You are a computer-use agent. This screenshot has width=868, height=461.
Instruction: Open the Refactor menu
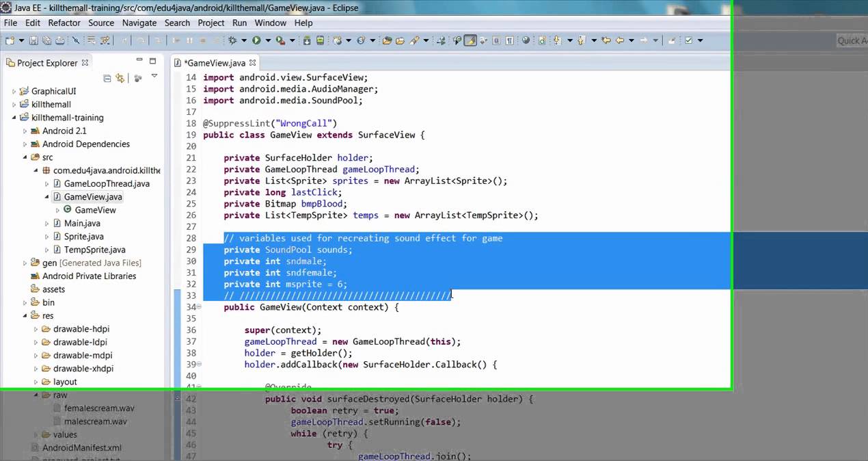click(x=64, y=23)
